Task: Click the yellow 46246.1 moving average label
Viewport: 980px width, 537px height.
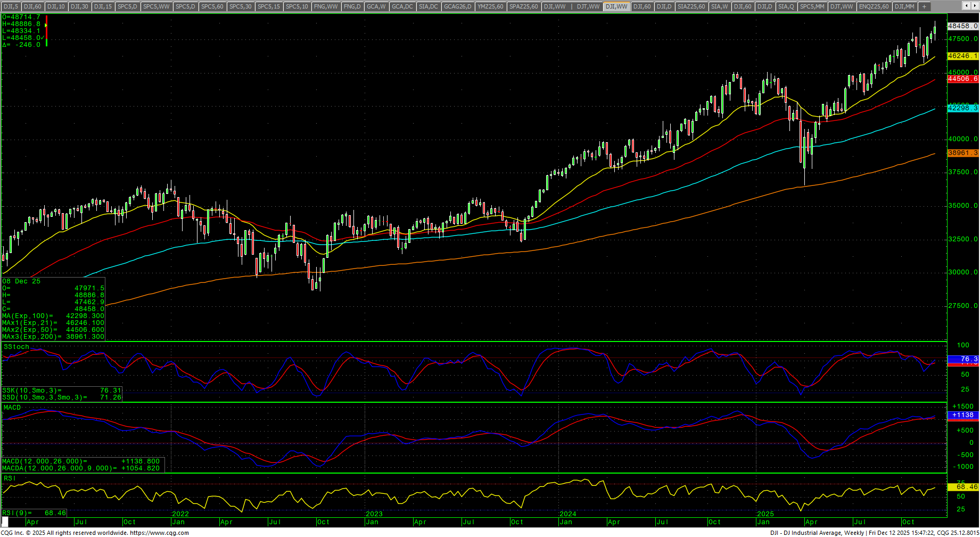Action: click(963, 56)
